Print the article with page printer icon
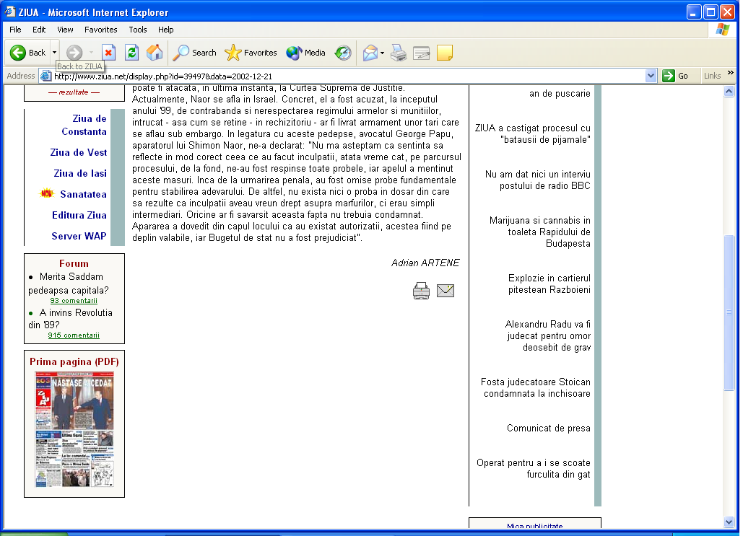Screen dimensions: 756x536 pyautogui.click(x=421, y=291)
